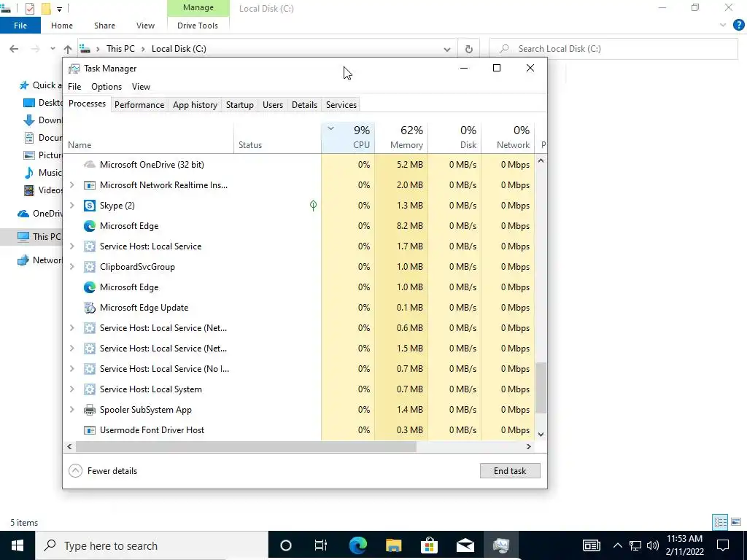Click the taskbar Type here to search box
Viewport: 747px width, 560px height.
point(152,545)
